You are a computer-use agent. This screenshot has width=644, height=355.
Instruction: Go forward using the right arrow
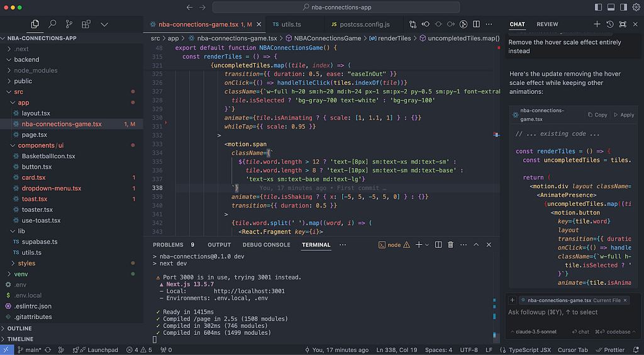click(x=202, y=8)
